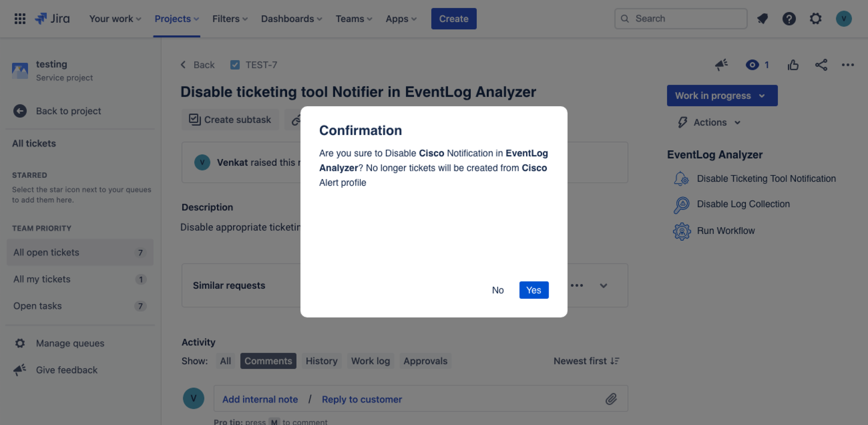Attach a file using the paperclip icon
Viewport: 868px width, 425px height.
611,399
